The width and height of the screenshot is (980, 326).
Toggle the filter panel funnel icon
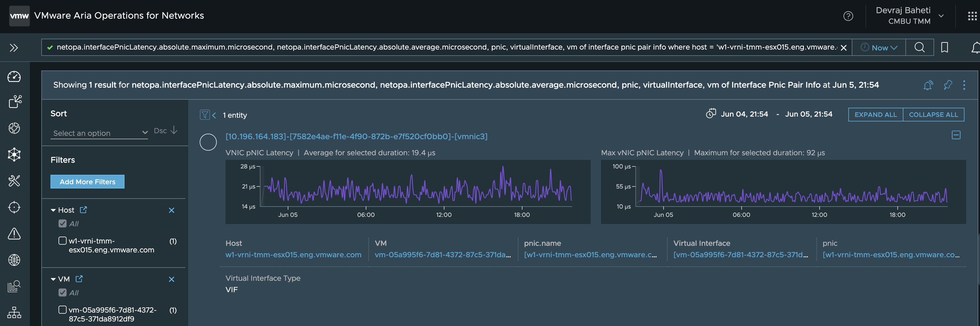[x=205, y=115]
